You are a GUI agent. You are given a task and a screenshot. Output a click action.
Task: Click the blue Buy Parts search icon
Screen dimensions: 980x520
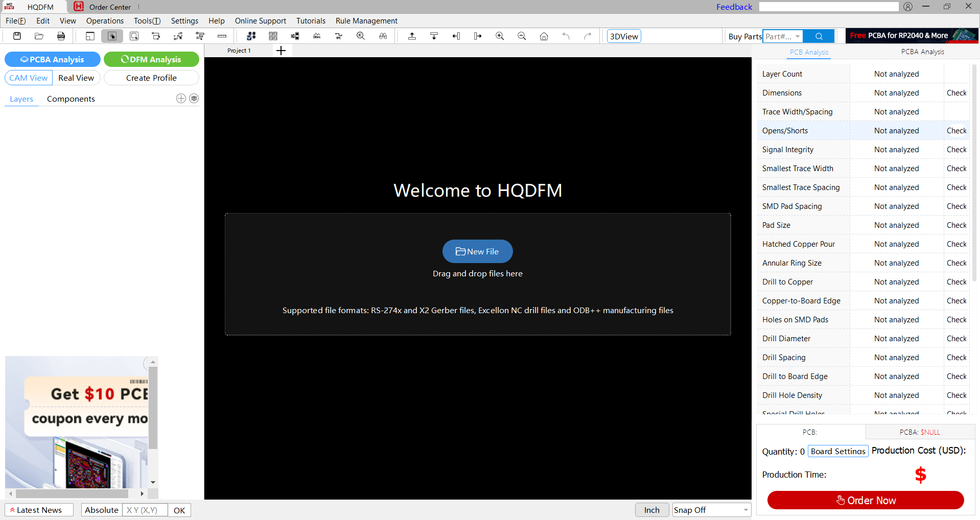pyautogui.click(x=819, y=36)
